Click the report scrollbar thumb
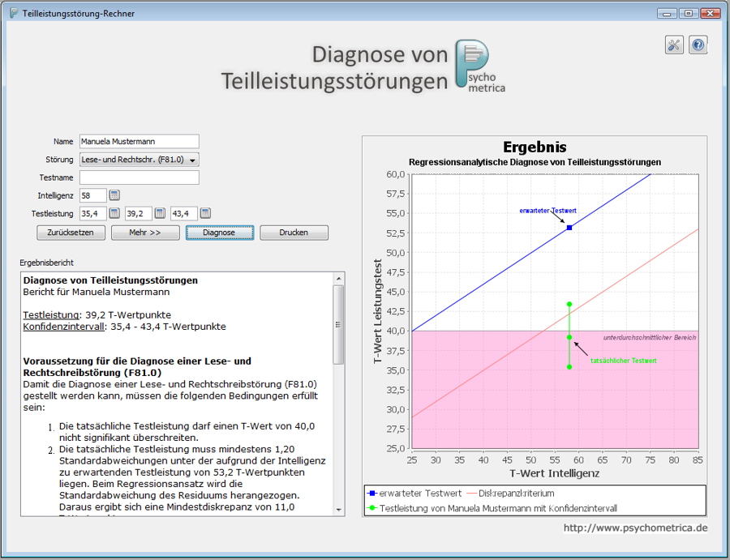The height and width of the screenshot is (560, 730). 339,324
